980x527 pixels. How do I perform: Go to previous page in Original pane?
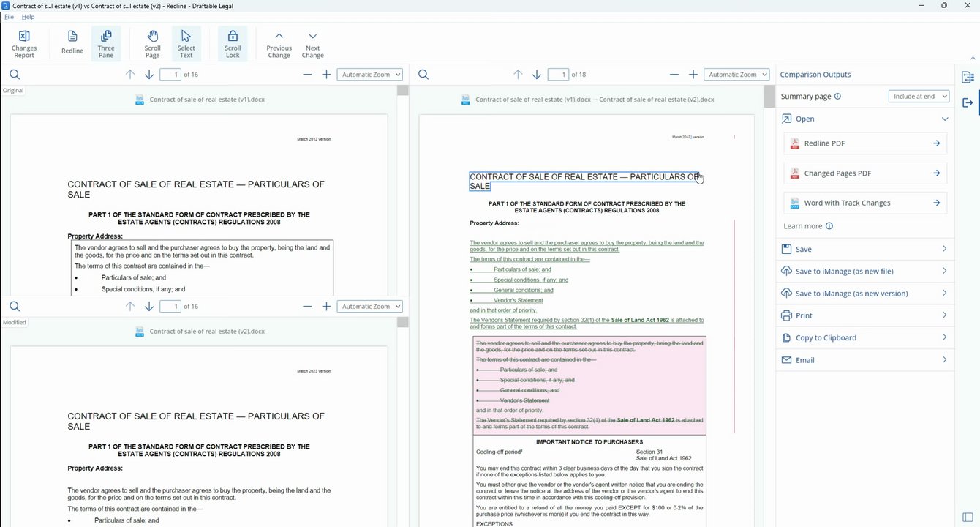coord(130,75)
